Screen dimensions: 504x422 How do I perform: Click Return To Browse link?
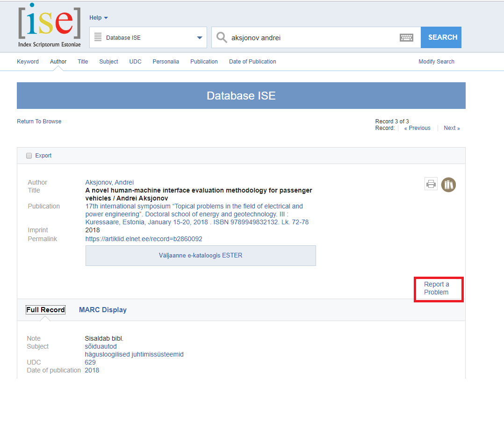tap(39, 121)
